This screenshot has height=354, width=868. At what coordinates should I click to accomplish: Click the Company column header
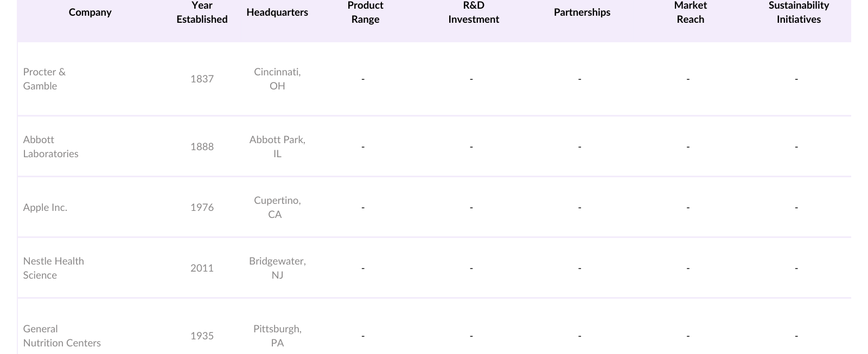pyautogui.click(x=90, y=12)
